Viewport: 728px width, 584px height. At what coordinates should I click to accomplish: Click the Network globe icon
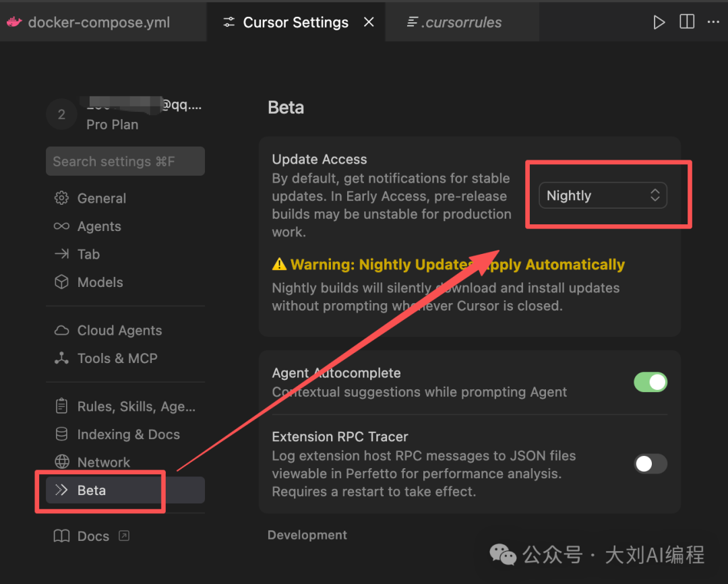(x=62, y=462)
